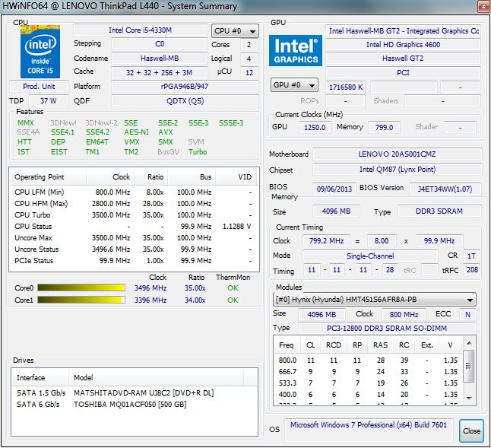Select the MATSHITADVD-RAM UJ8C2 drive row
The image size is (491, 448).
[134, 393]
